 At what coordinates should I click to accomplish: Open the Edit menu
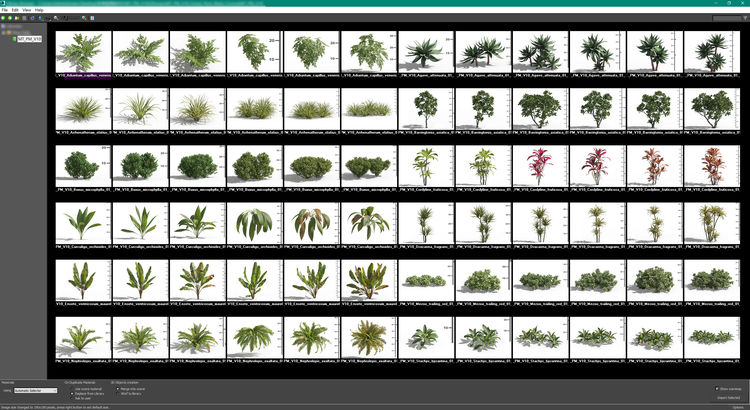[x=15, y=10]
